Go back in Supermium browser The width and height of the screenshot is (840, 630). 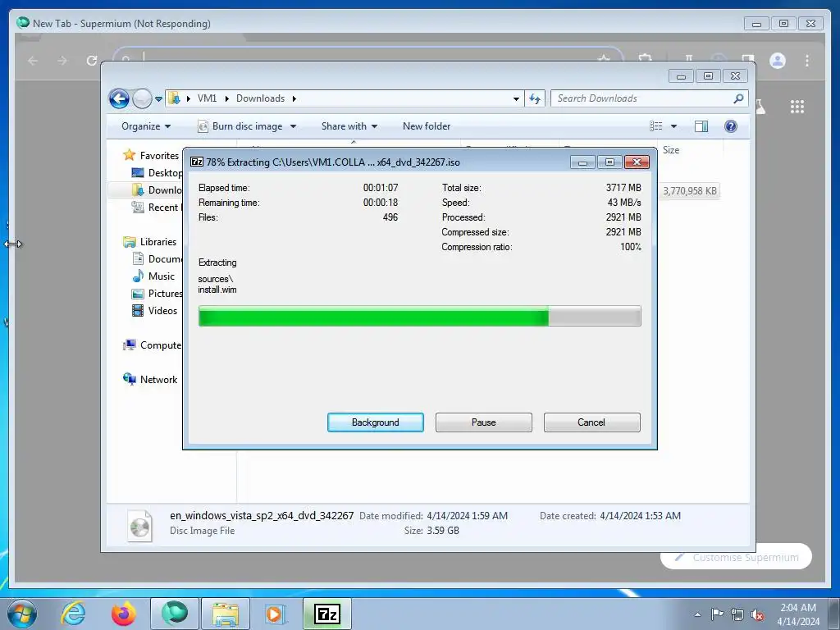tap(33, 61)
